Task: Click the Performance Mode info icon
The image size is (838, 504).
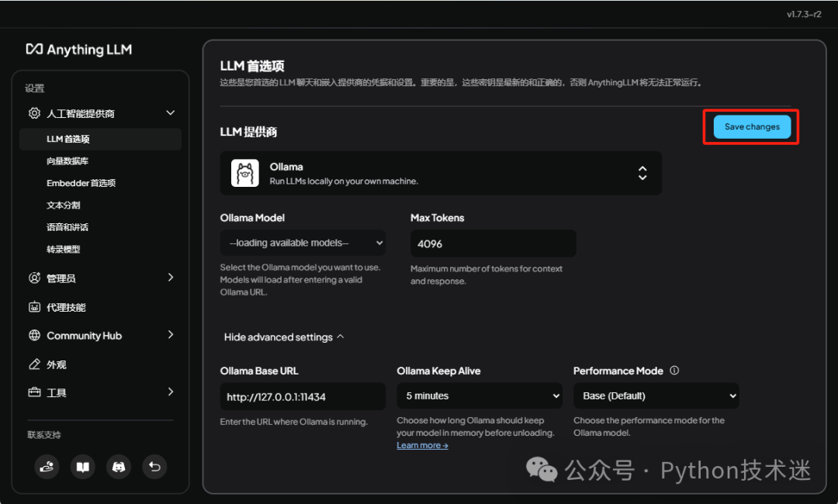Action: click(674, 371)
